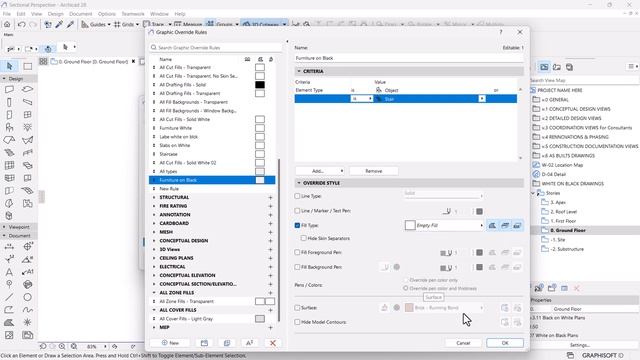This screenshot has width=640, height=360.
Task: Tick the Hide Model Contours checkbox
Action: 297,322
